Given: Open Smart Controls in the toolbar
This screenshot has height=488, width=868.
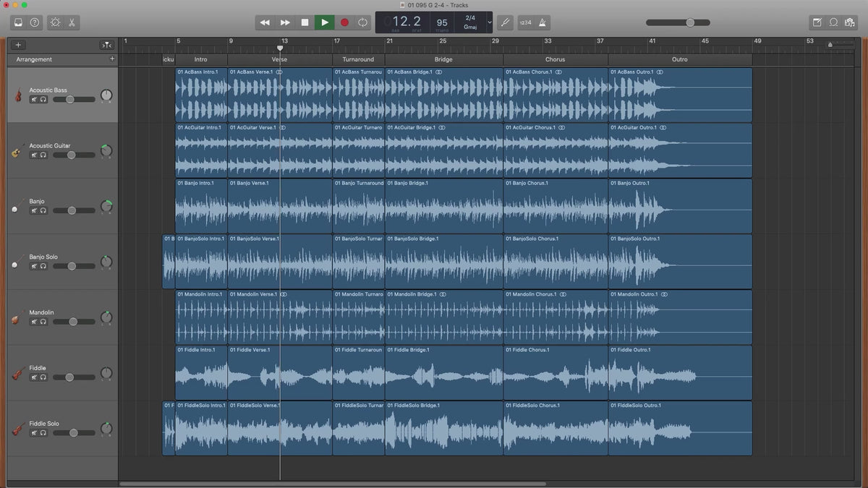Looking at the screenshot, I should (x=55, y=22).
